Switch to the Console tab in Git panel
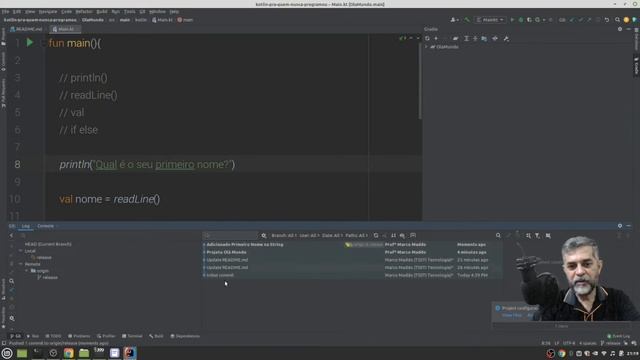The width and height of the screenshot is (640, 360). click(45, 226)
